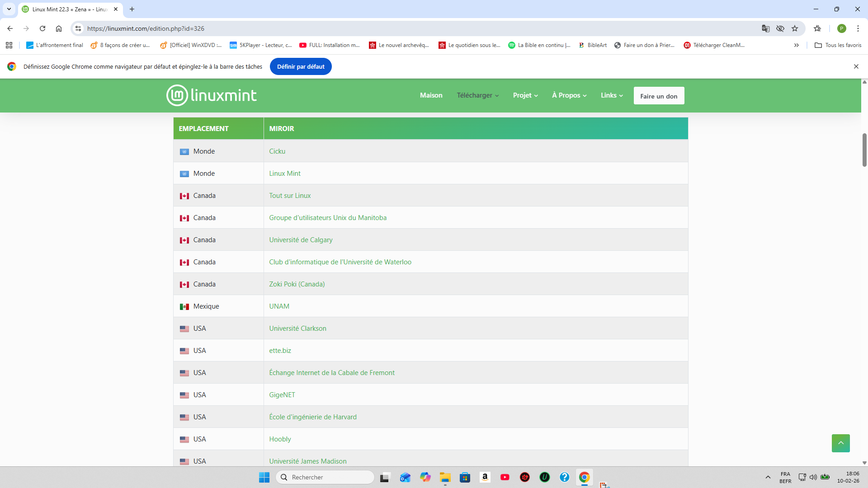Viewport: 868px width, 488px height.
Task: Bookmark this page with star icon
Action: pos(795,28)
